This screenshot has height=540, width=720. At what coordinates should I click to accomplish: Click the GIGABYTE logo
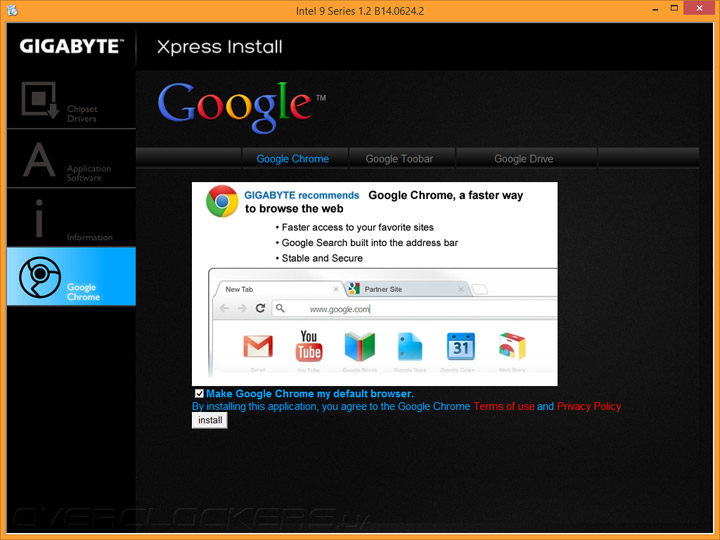pos(72,46)
